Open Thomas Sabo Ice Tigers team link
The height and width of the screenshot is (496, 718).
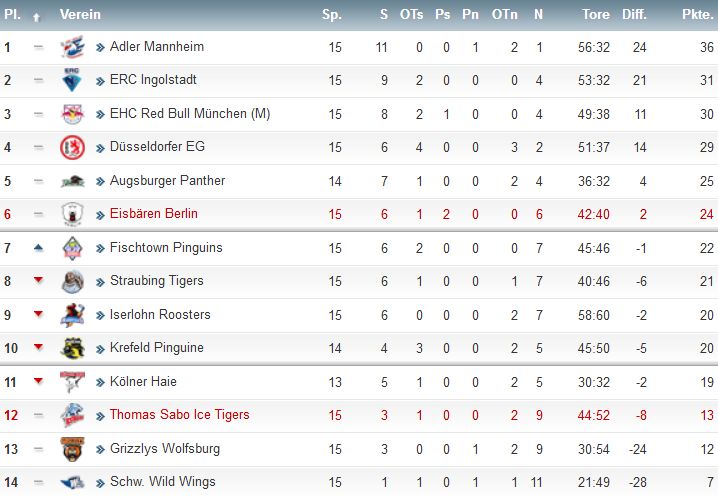point(180,415)
